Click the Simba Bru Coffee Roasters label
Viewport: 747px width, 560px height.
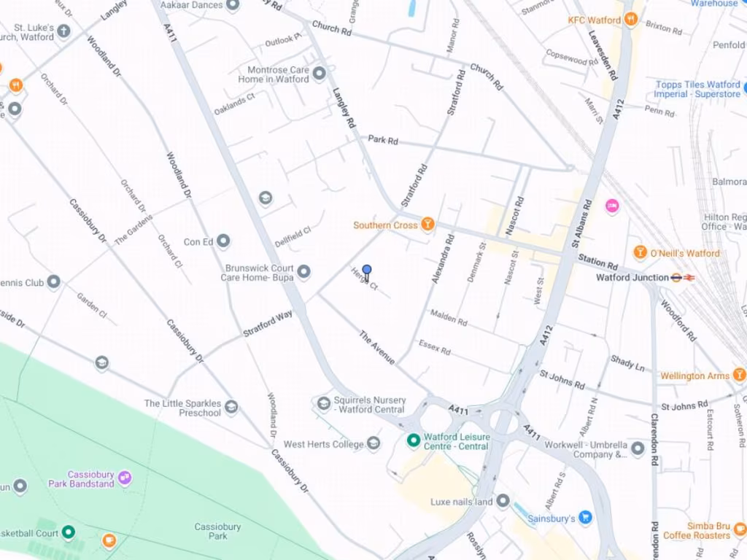coord(697,531)
